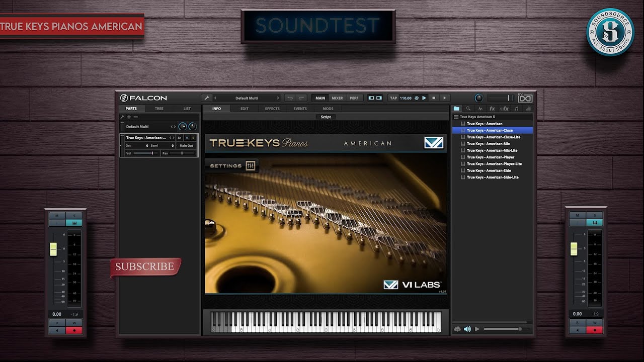
Task: Click the tempo value 110.00 field
Action: coord(406,98)
